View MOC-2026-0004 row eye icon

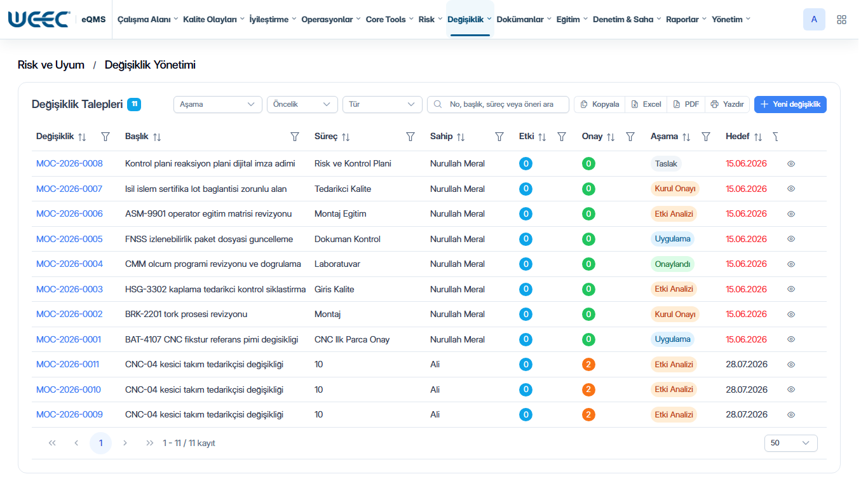791,264
